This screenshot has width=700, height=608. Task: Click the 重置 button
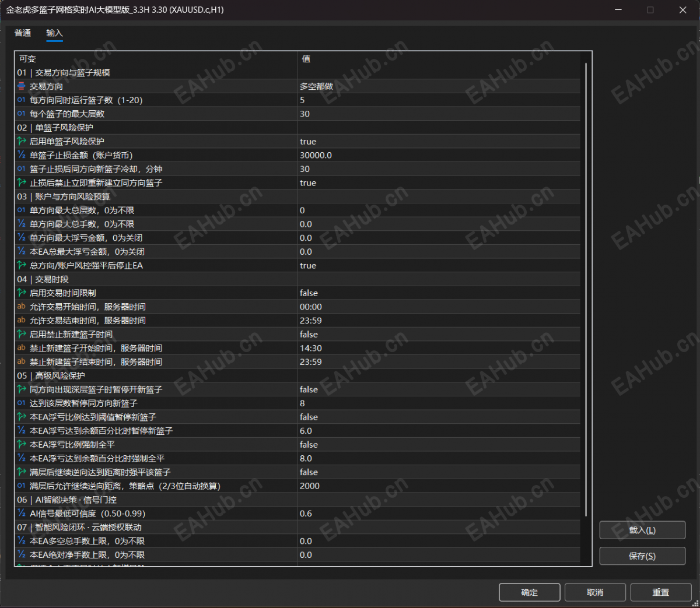[660, 592]
